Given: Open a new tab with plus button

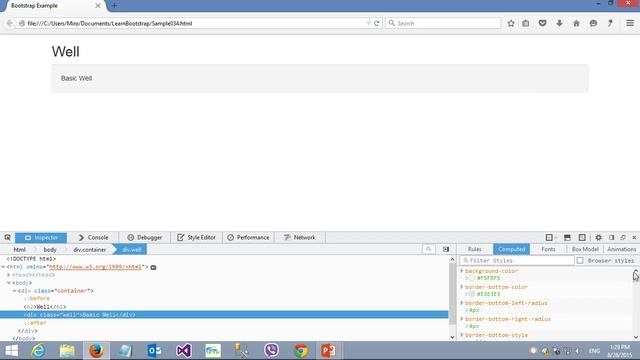Looking at the screenshot, I should coord(114,6).
